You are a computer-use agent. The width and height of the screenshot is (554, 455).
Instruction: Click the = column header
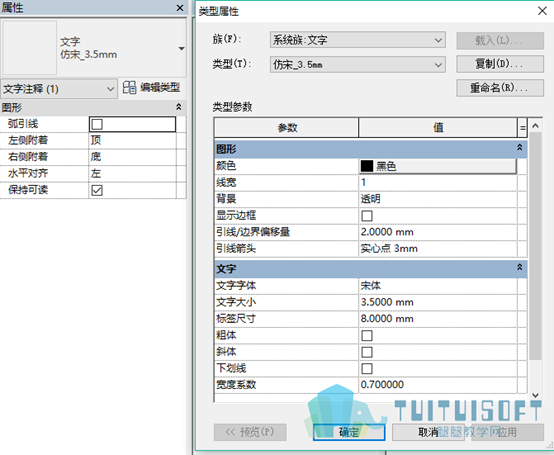click(x=522, y=128)
